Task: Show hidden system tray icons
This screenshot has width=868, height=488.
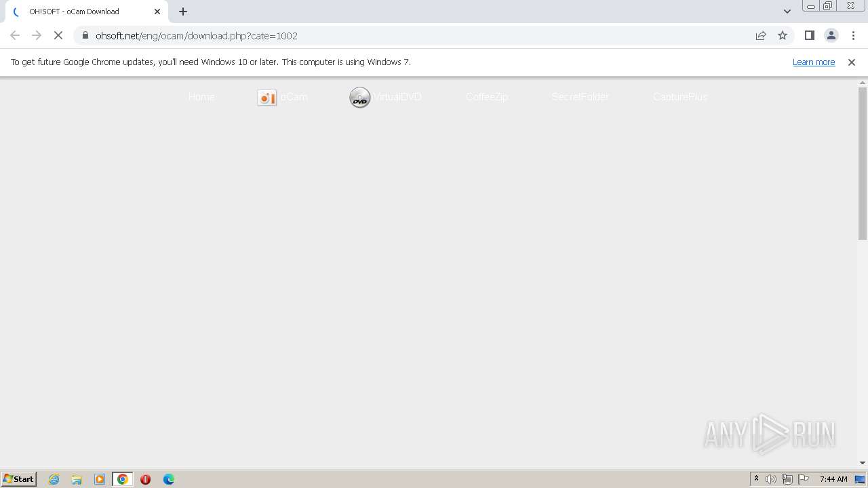Action: (756, 479)
